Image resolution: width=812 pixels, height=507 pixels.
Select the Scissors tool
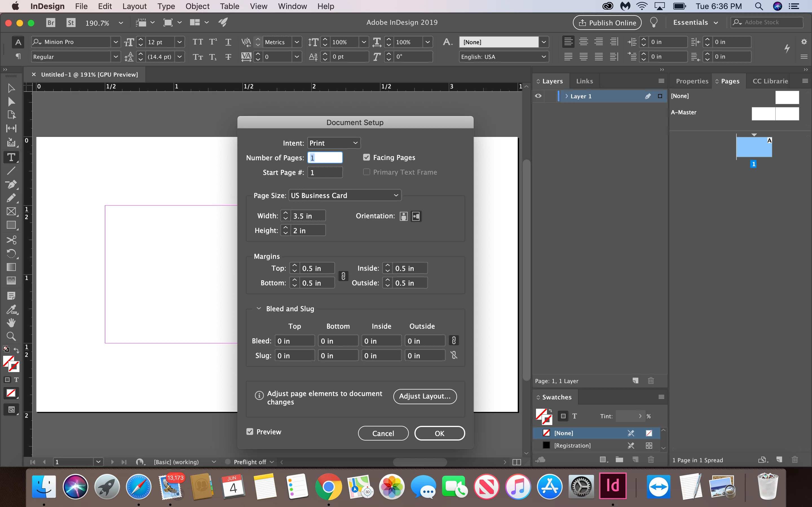coord(11,240)
